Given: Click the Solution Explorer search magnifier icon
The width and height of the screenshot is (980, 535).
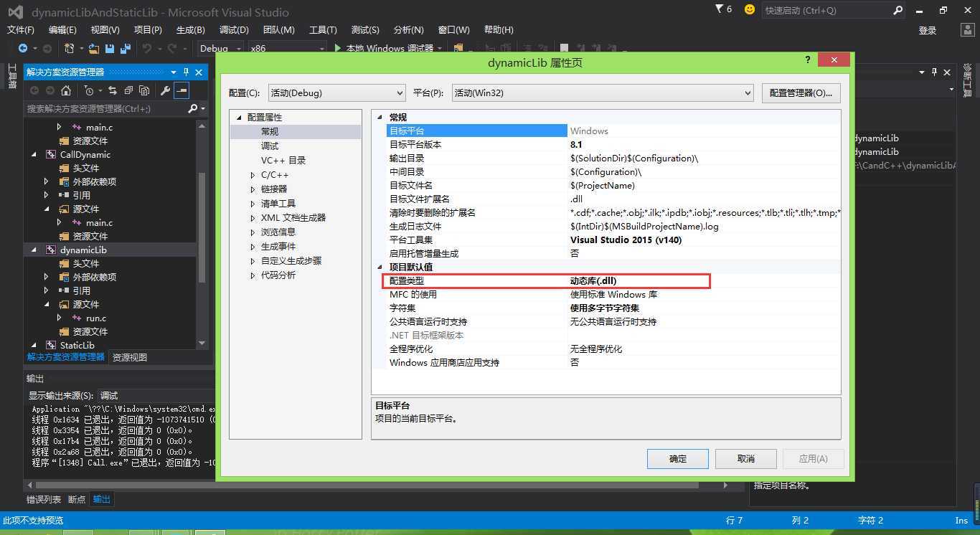Looking at the screenshot, I should tap(192, 108).
